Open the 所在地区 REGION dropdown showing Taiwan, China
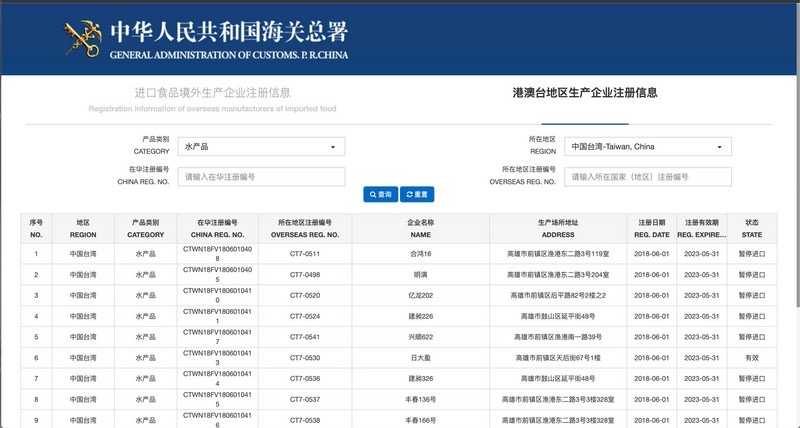This screenshot has height=428, width=800. (648, 146)
